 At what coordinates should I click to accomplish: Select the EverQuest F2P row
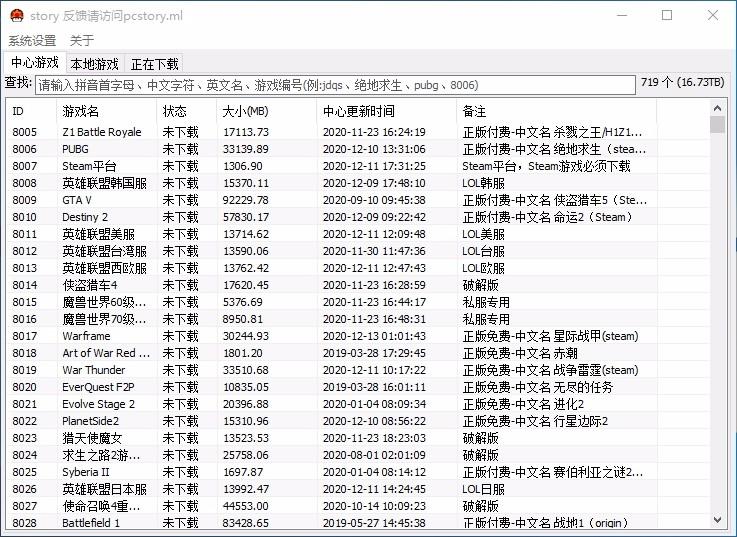[358, 387]
